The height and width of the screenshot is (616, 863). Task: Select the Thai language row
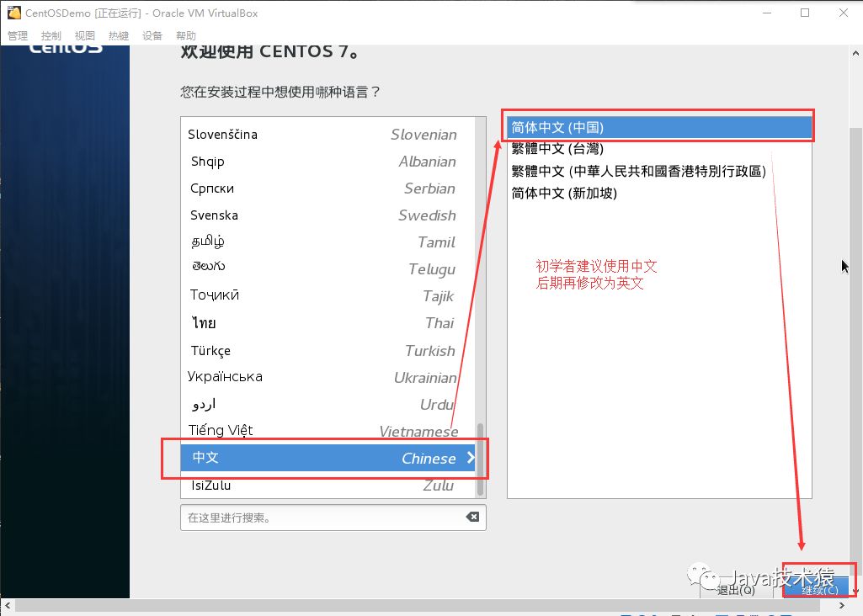pos(328,323)
